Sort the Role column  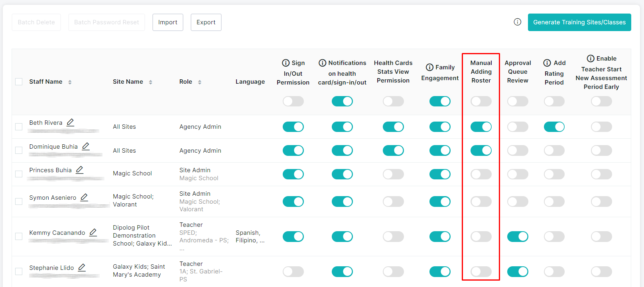(199, 82)
